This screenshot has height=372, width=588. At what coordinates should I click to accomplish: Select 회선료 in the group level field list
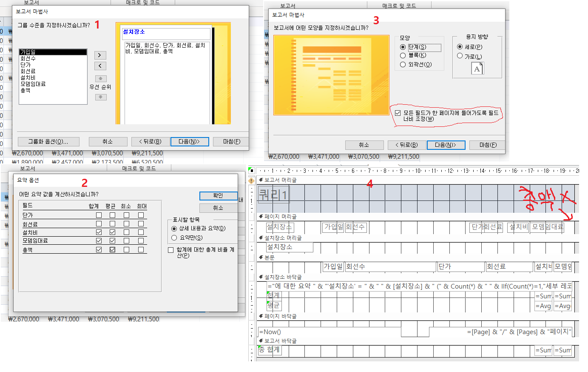28,72
